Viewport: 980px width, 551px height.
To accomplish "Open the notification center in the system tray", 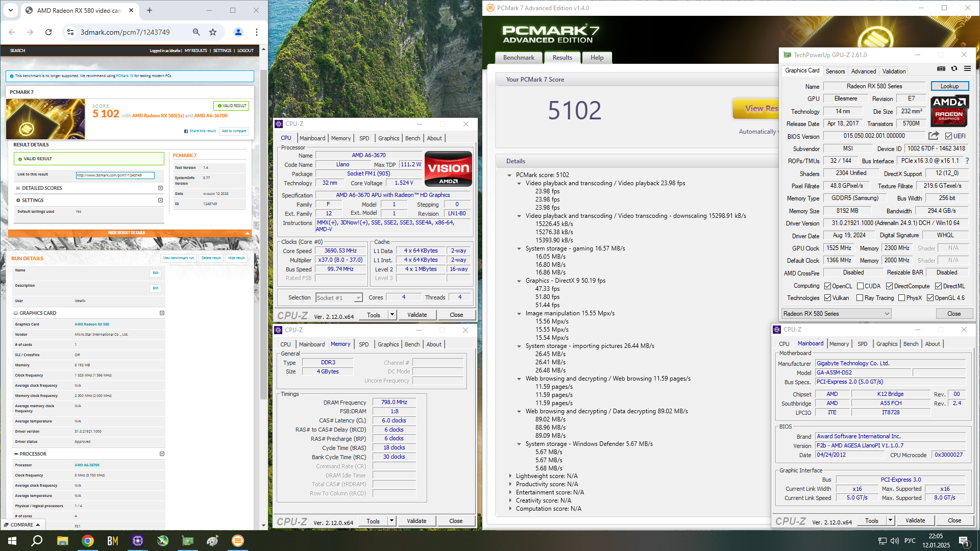I will point(964,541).
